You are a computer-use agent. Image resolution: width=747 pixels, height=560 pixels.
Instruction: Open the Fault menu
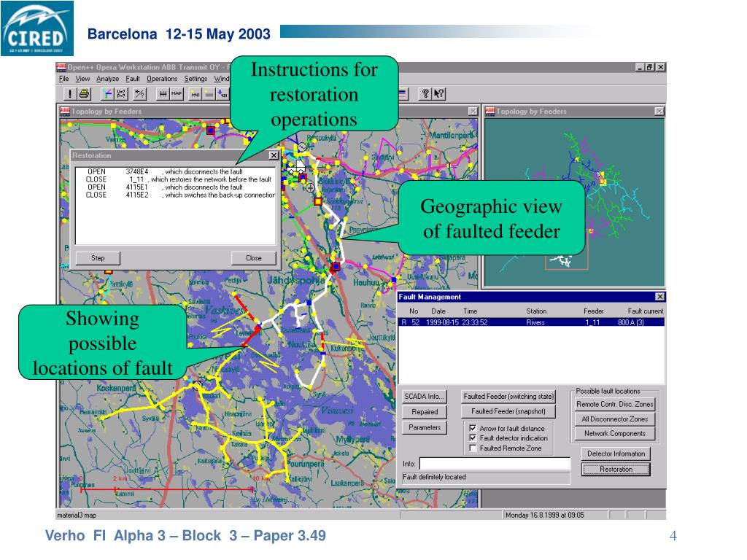[x=133, y=79]
